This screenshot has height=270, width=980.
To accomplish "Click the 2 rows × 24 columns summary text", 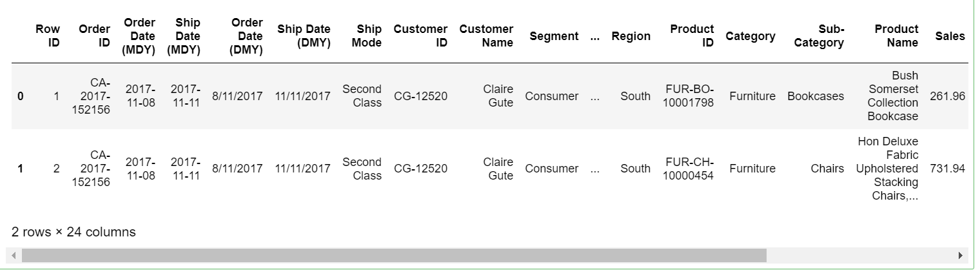I will pos(73,232).
